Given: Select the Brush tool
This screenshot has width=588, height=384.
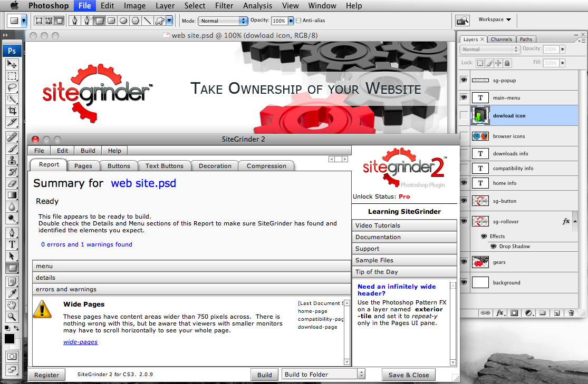Looking at the screenshot, I should (x=12, y=149).
